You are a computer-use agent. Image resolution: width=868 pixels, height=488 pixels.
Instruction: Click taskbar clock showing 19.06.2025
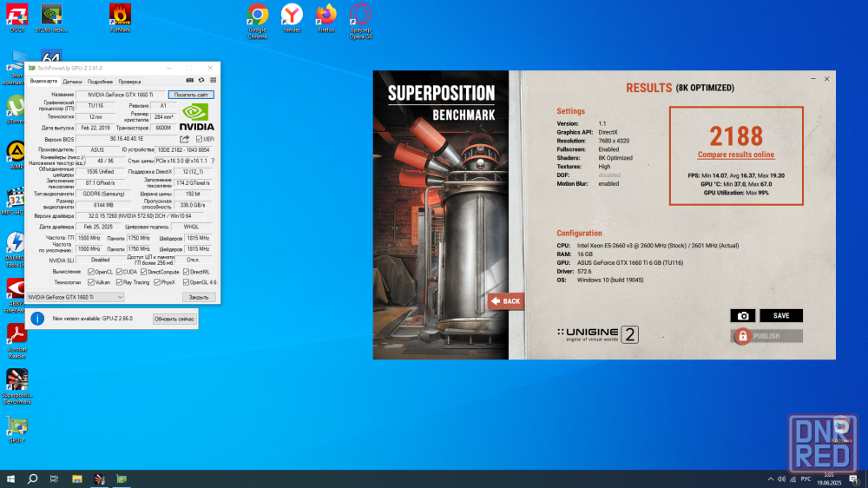[829, 479]
